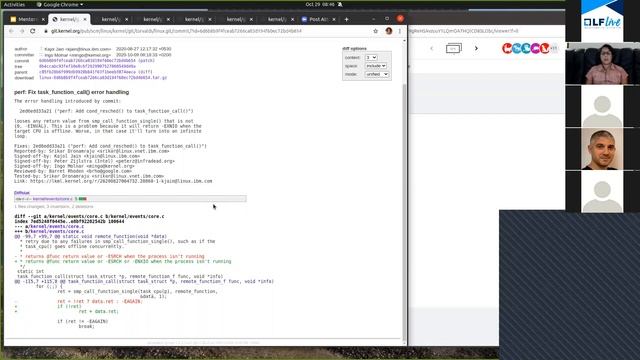Change the mode unified dropdown
The image size is (640, 360).
pyautogui.click(x=377, y=74)
